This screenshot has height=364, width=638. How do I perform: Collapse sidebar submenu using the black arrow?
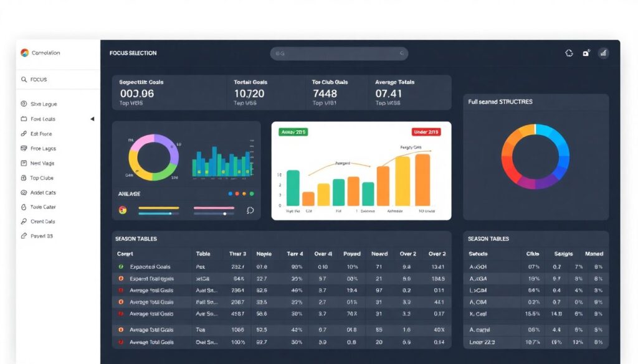click(x=92, y=119)
